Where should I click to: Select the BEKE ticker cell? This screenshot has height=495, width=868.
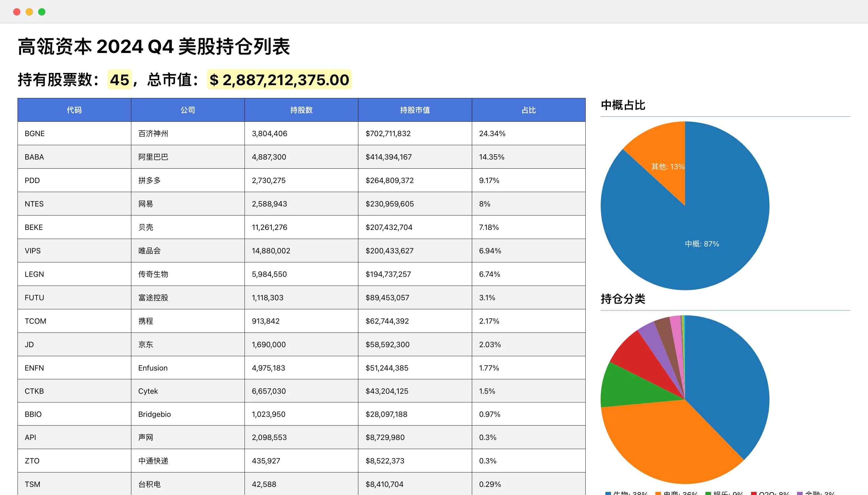coord(74,227)
